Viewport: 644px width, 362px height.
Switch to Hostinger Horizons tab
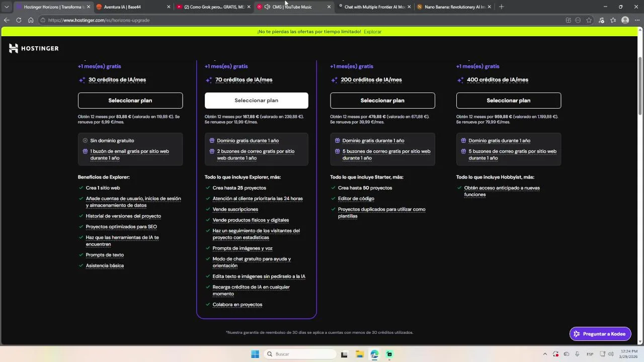[x=53, y=7]
